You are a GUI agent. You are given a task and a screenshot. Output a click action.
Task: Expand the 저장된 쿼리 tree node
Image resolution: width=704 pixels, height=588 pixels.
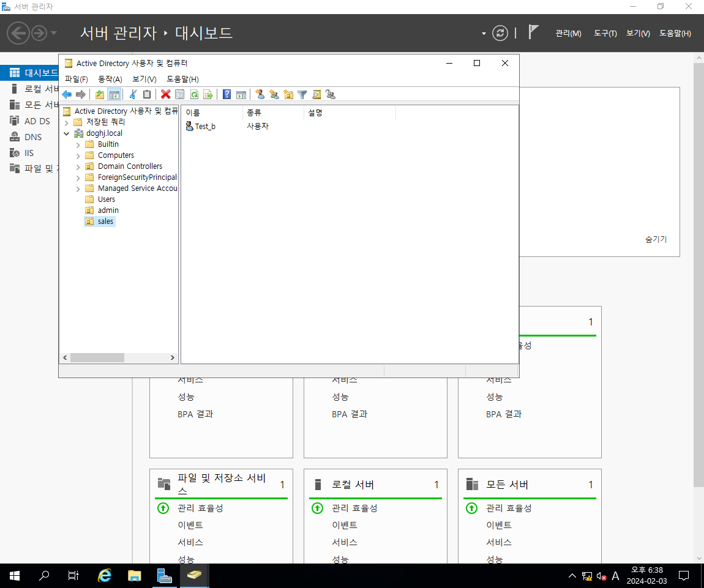[x=67, y=122]
